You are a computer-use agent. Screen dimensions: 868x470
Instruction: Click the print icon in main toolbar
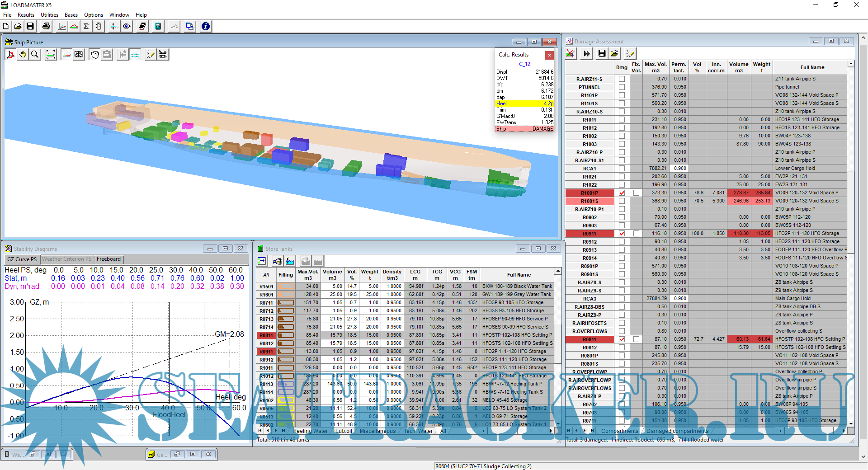coord(46,26)
